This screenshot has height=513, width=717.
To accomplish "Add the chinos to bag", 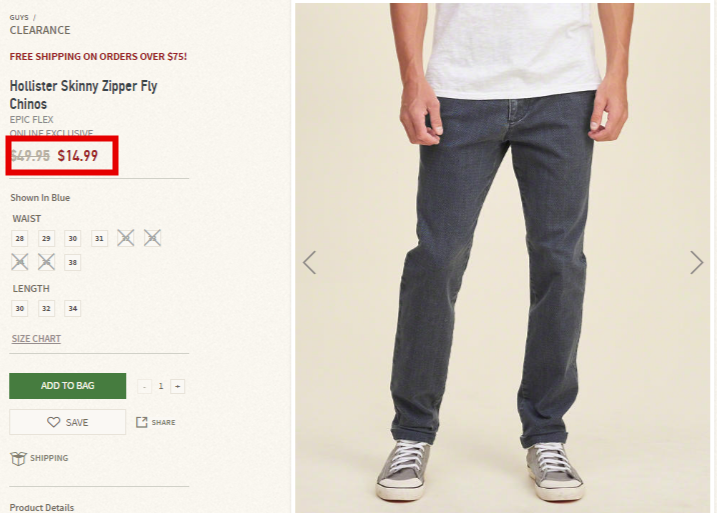I will point(68,386).
